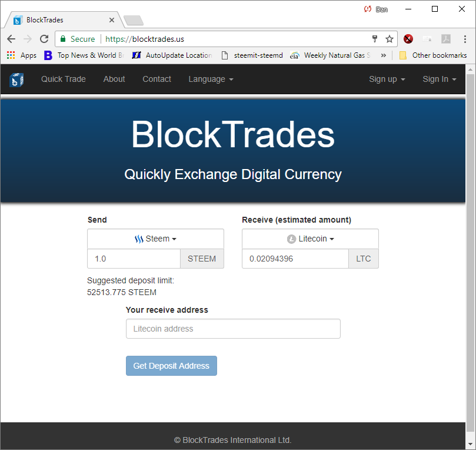The height and width of the screenshot is (450, 476).
Task: Click the faded extension icon beside ad blocker
Action: coord(427,39)
